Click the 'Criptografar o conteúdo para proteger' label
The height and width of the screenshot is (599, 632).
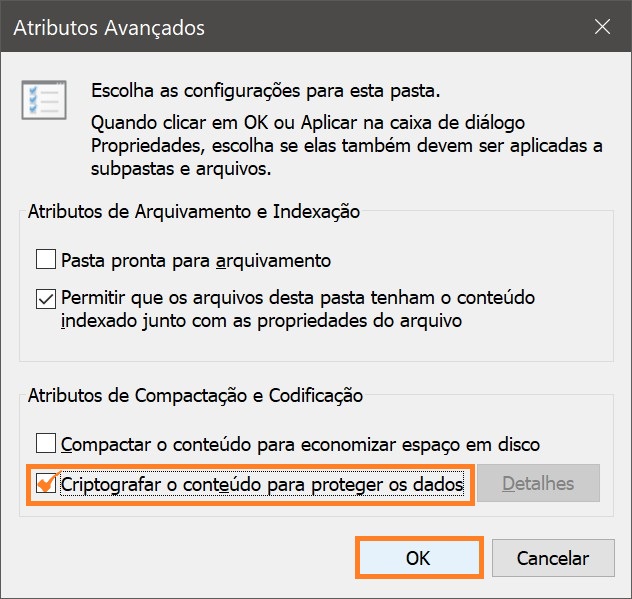262,484
